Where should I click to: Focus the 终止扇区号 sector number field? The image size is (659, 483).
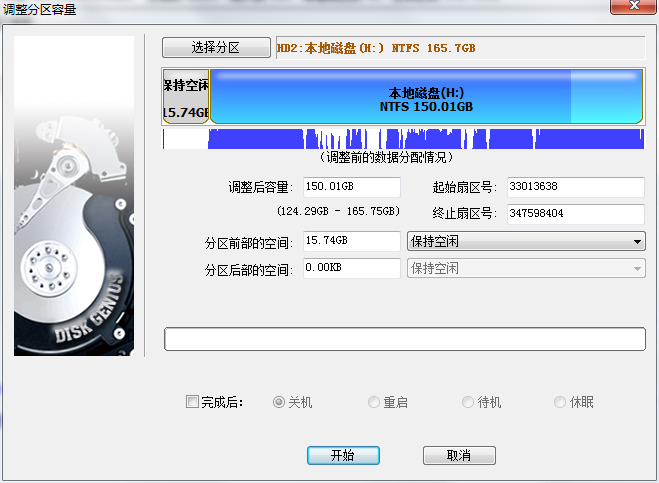pyautogui.click(x=575, y=214)
